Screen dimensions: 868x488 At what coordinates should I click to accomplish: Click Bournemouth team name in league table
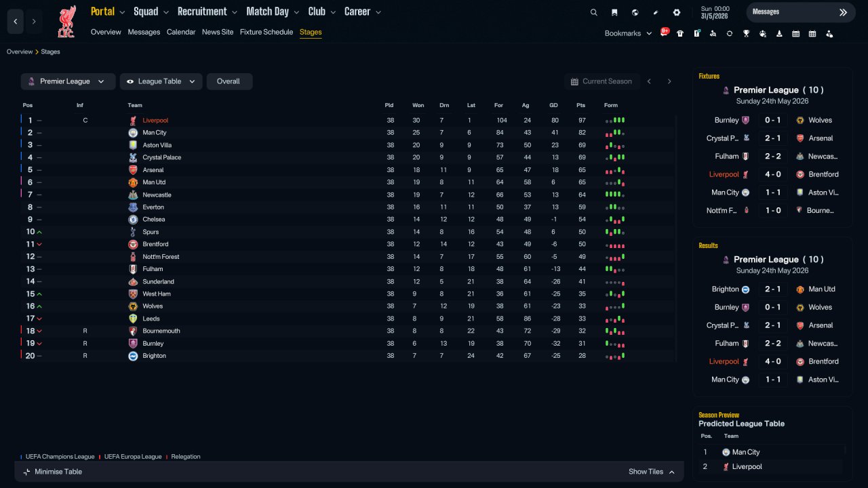(x=161, y=331)
